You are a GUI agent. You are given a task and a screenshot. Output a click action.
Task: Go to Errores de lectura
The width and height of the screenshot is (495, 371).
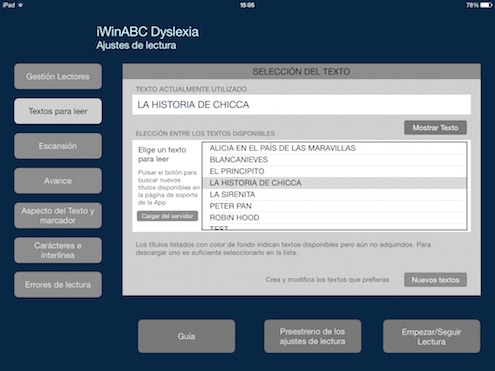pyautogui.click(x=58, y=285)
